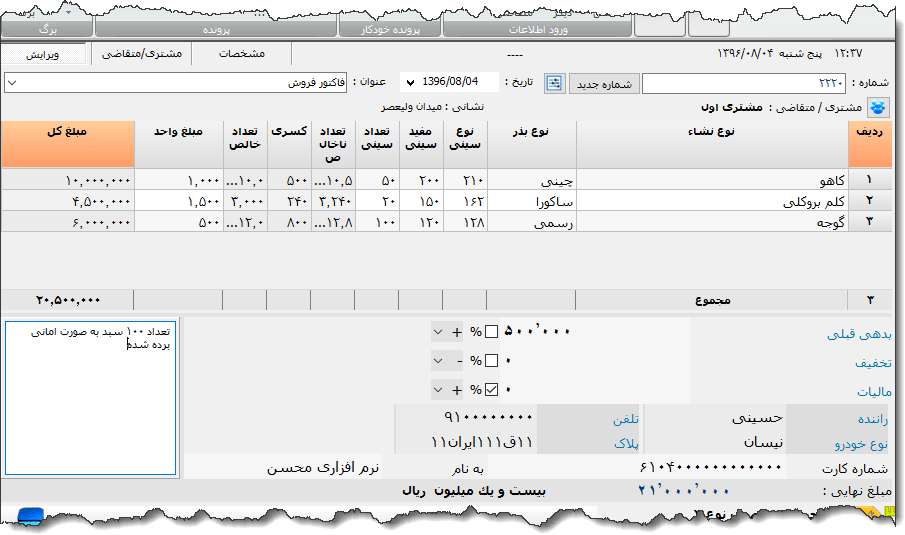Open the ورود اطلاعات menu
Image resolution: width=905 pixels, height=535 pixels.
coord(538,29)
